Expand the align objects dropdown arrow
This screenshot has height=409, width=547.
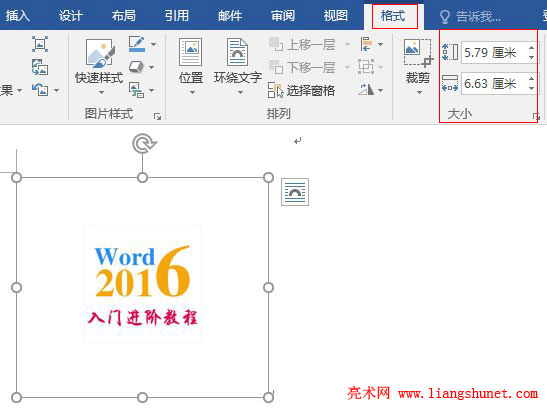click(380, 44)
